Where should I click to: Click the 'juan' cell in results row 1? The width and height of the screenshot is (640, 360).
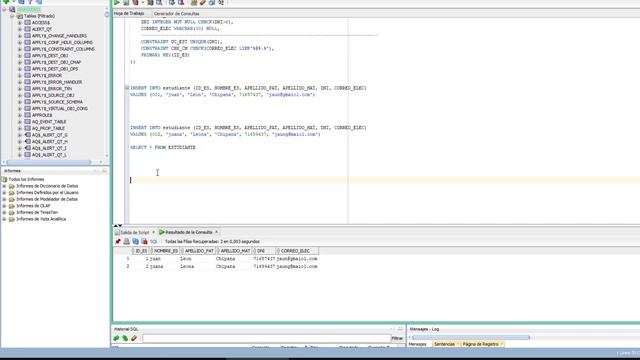(x=156, y=259)
